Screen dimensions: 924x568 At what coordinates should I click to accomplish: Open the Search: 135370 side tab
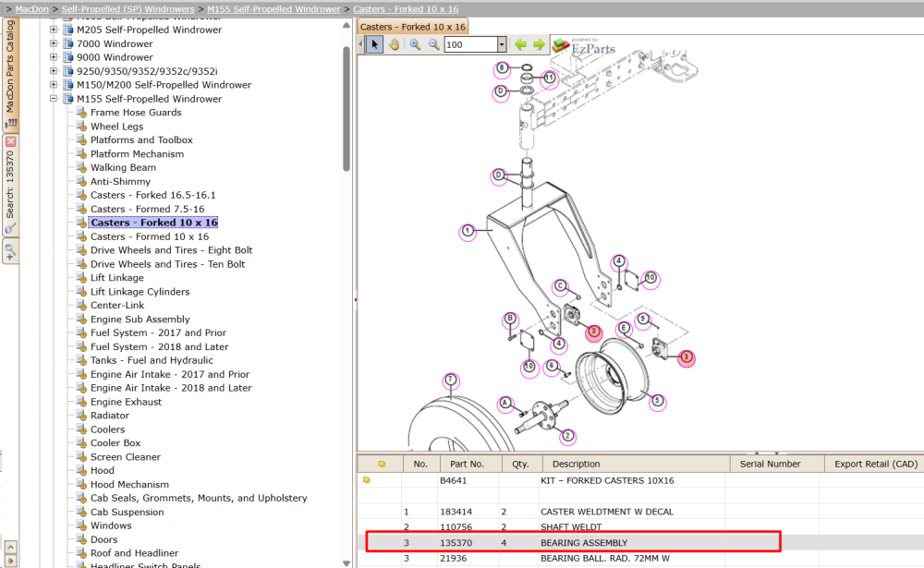coord(10,186)
